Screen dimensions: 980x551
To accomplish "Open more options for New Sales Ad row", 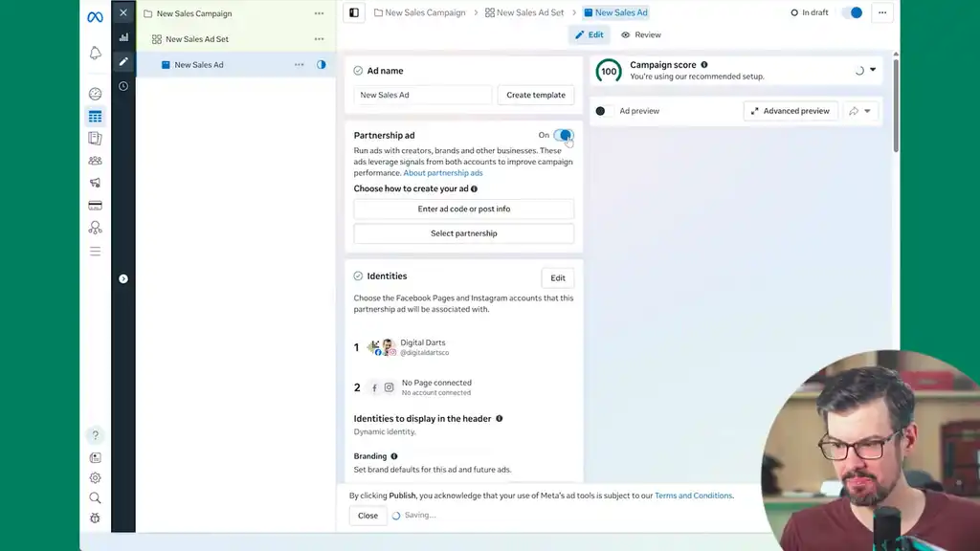I will click(x=300, y=64).
